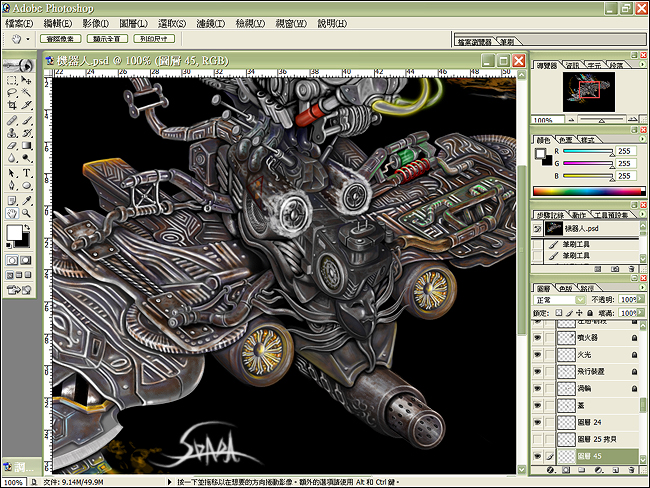Image resolution: width=650 pixels, height=488 pixels.
Task: Click swap foreground and background colors arrow
Action: [27, 227]
